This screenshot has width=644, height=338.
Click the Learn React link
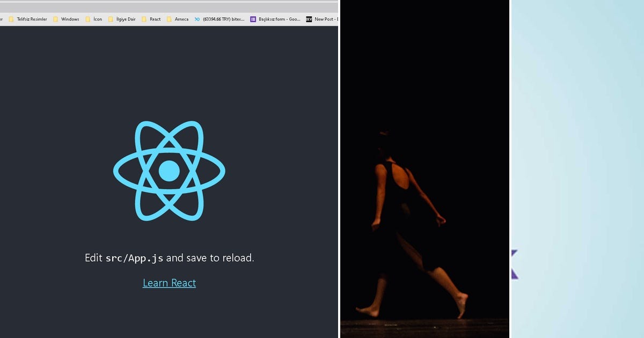point(169,283)
